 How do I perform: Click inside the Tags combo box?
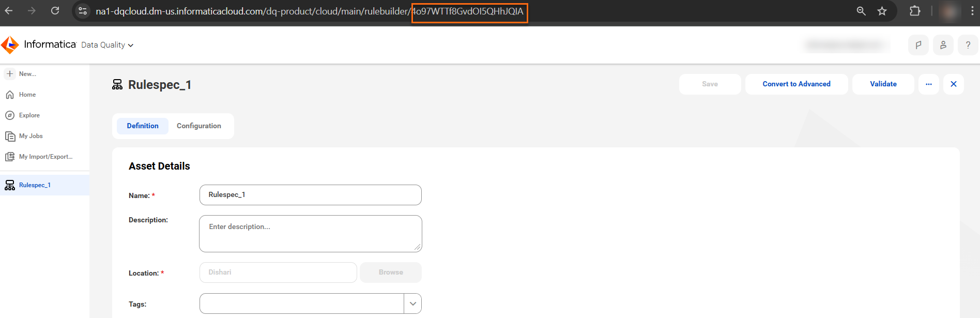pyautogui.click(x=302, y=304)
